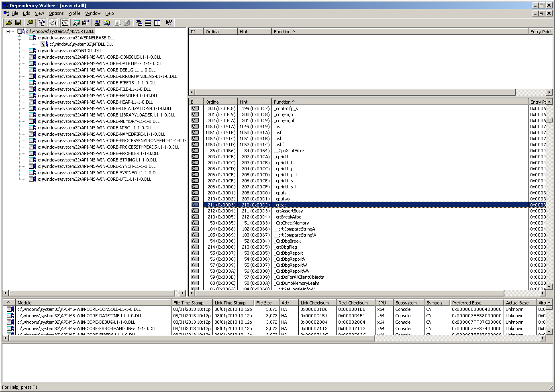Click the Preferred Base column header
Screen dimensions: 555x392
(x=477, y=303)
